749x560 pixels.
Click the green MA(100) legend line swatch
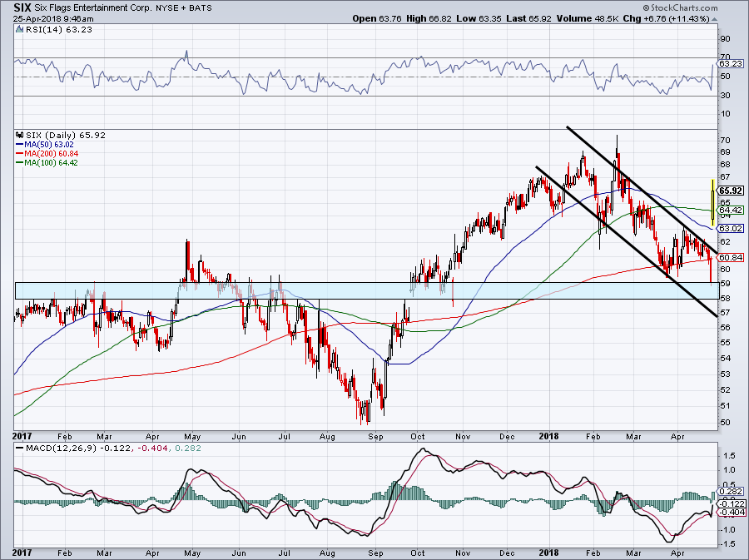coord(20,163)
